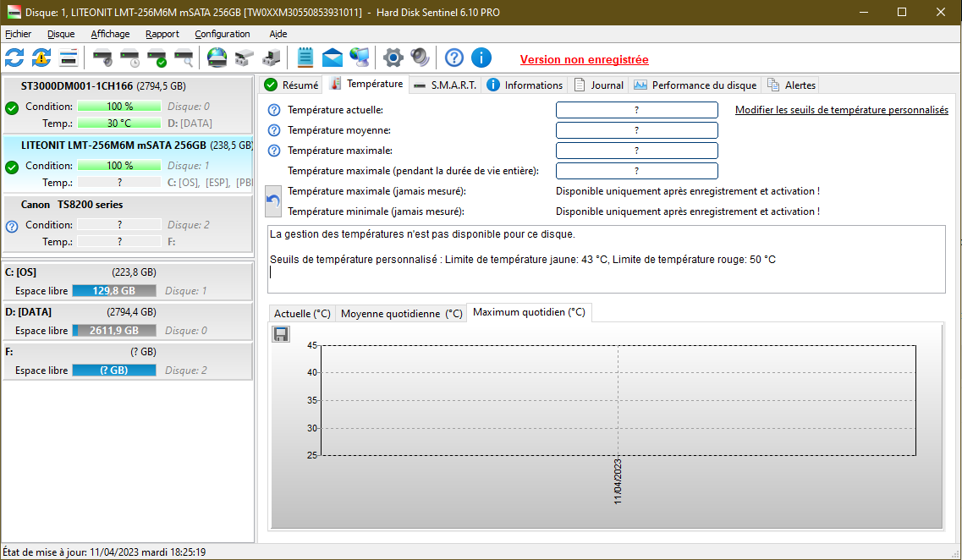
Task: Switch to the S.M.A.R.T. tab
Action: click(446, 85)
